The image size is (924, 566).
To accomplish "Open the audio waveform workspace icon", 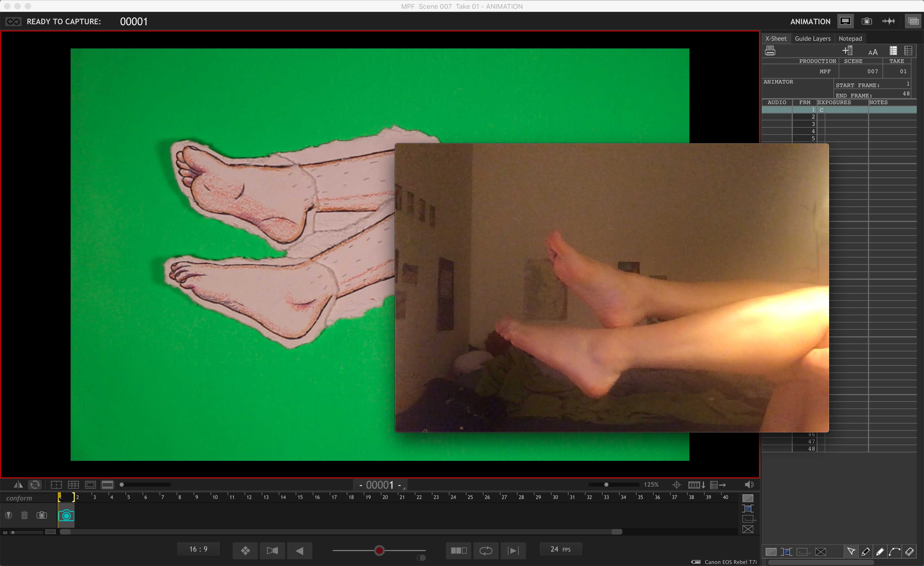I will pyautogui.click(x=888, y=21).
